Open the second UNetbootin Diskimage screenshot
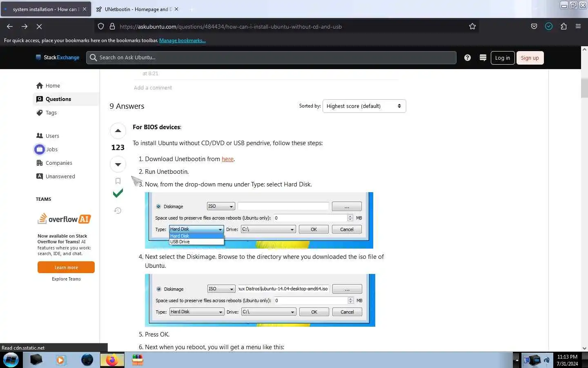 click(260, 300)
